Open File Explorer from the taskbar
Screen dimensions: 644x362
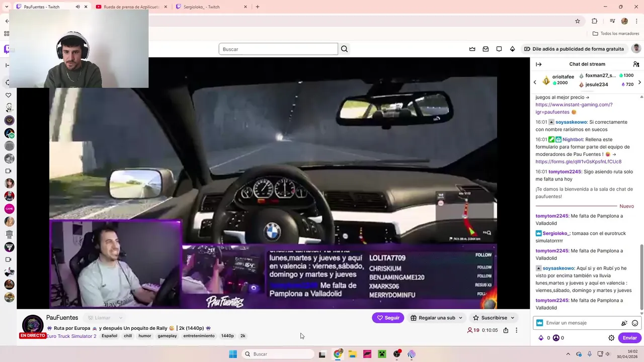353,354
